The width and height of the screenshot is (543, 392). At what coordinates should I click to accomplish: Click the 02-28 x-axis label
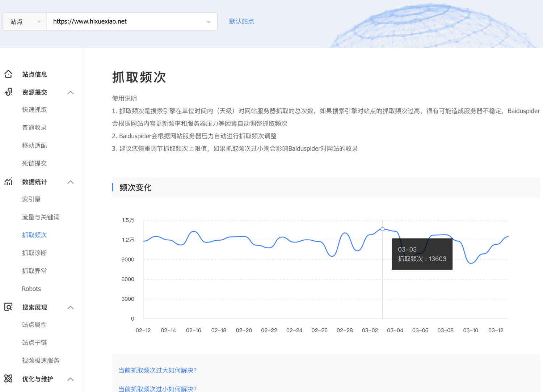click(x=345, y=330)
